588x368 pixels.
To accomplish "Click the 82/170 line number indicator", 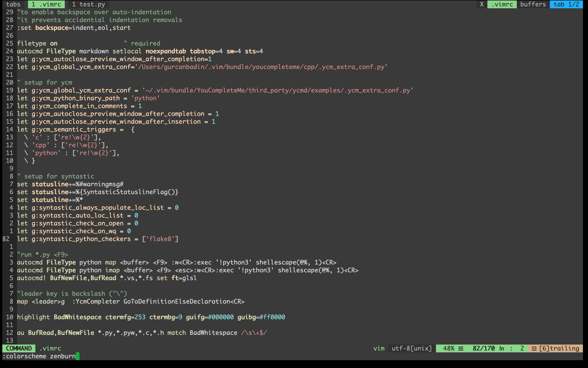I will point(483,348).
